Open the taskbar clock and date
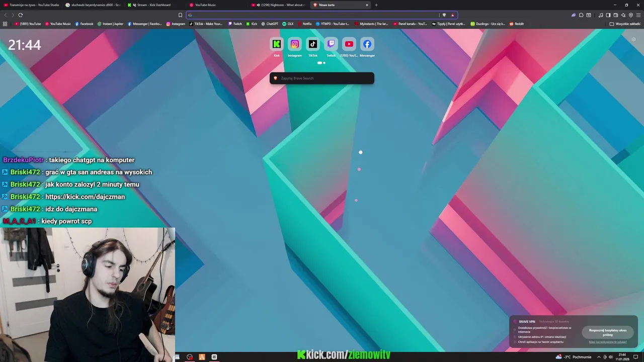The width and height of the screenshot is (644, 362). coord(622,357)
